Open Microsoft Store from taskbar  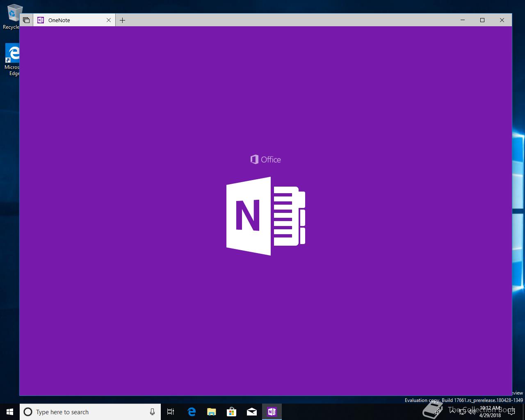[x=232, y=412]
